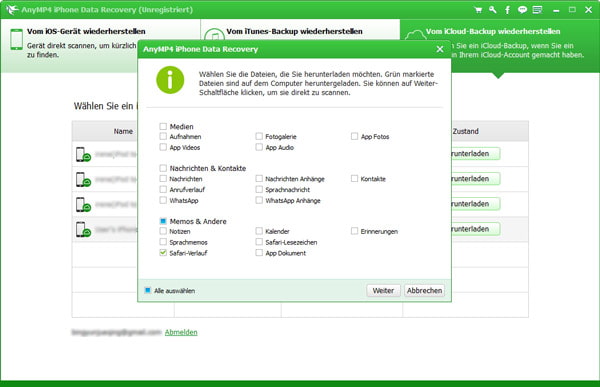Click the Name column header

pos(123,131)
